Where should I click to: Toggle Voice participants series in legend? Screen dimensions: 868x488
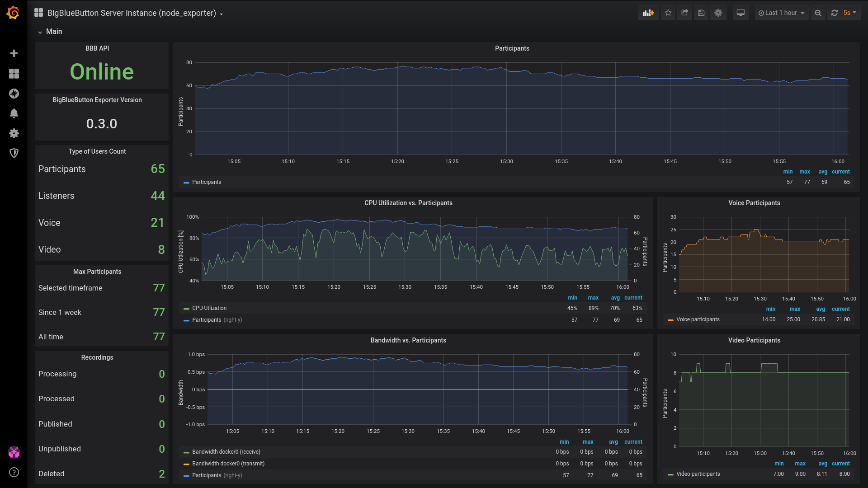click(698, 319)
